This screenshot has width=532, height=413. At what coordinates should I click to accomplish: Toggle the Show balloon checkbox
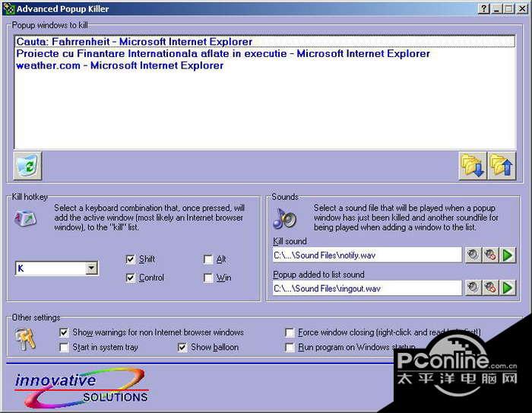182,348
